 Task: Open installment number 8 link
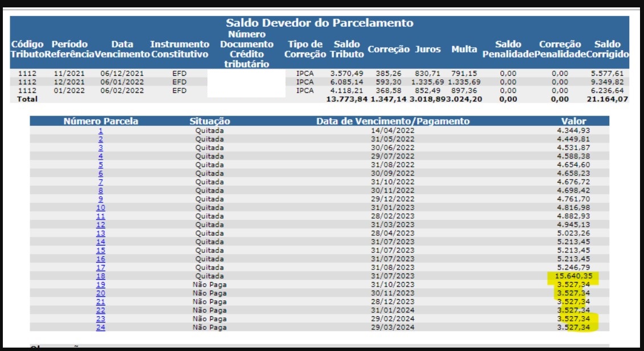(101, 190)
